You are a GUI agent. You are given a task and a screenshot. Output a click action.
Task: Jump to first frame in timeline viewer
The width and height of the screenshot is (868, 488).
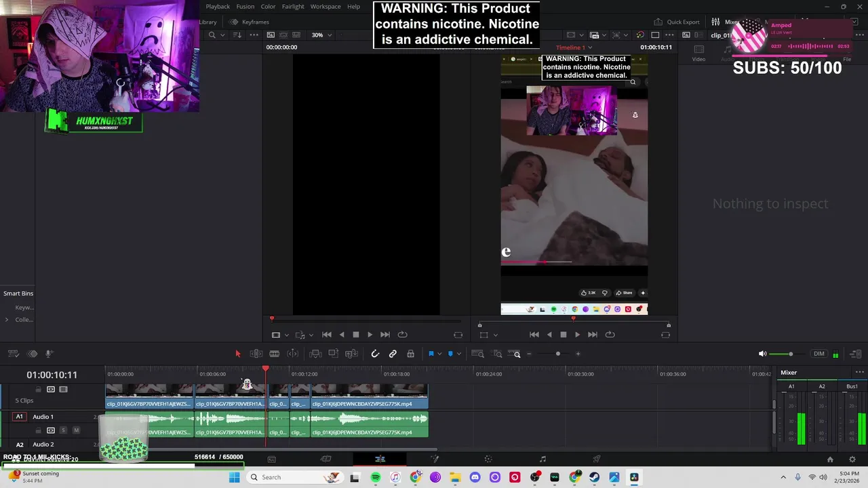(534, 335)
